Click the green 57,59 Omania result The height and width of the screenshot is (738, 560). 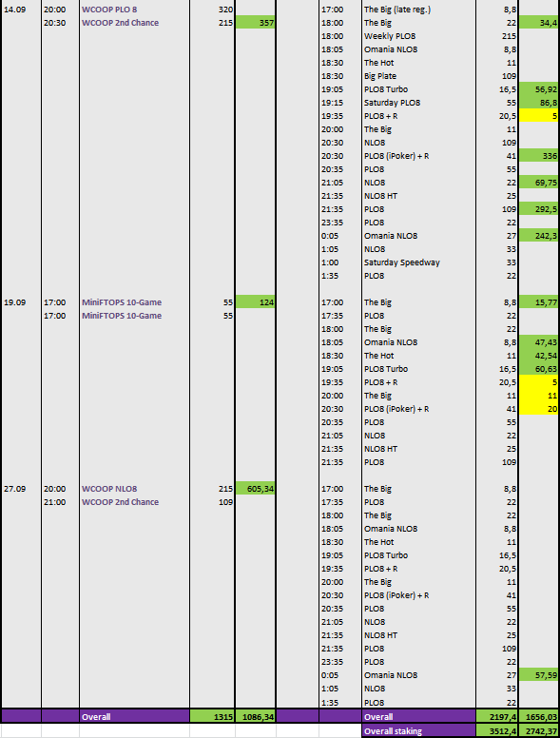coord(539,675)
